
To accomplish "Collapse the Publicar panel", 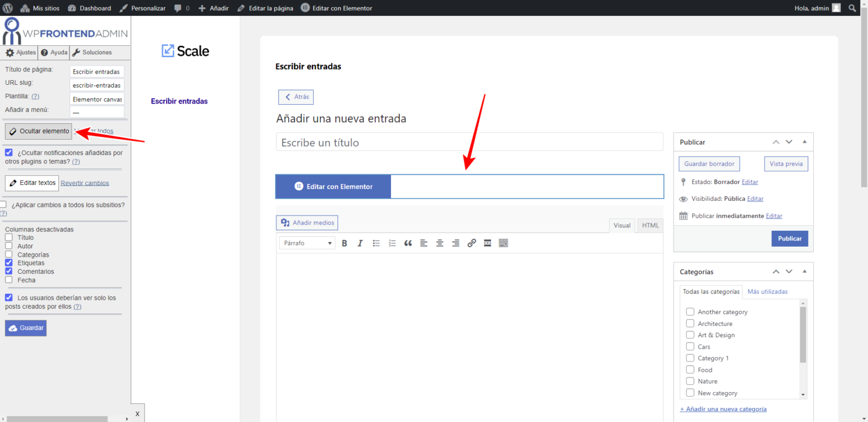I will [x=804, y=142].
